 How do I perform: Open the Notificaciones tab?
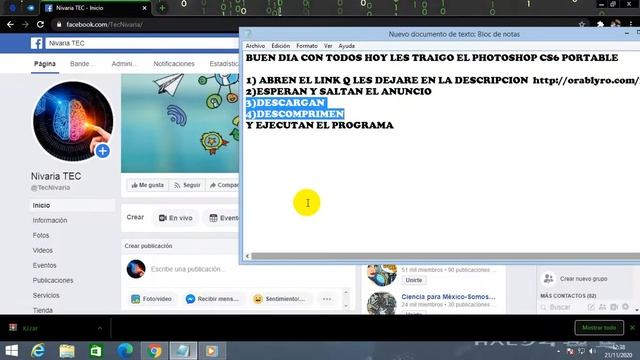coord(174,64)
